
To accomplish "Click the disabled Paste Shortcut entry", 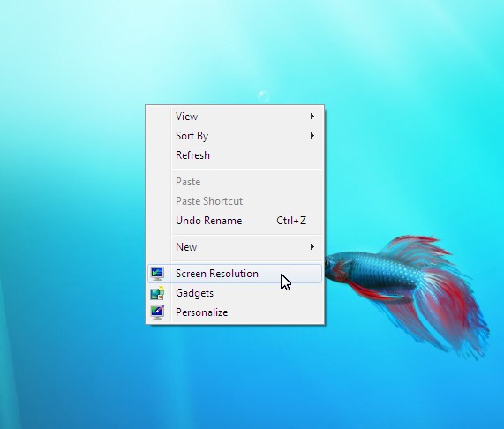I will (235, 201).
